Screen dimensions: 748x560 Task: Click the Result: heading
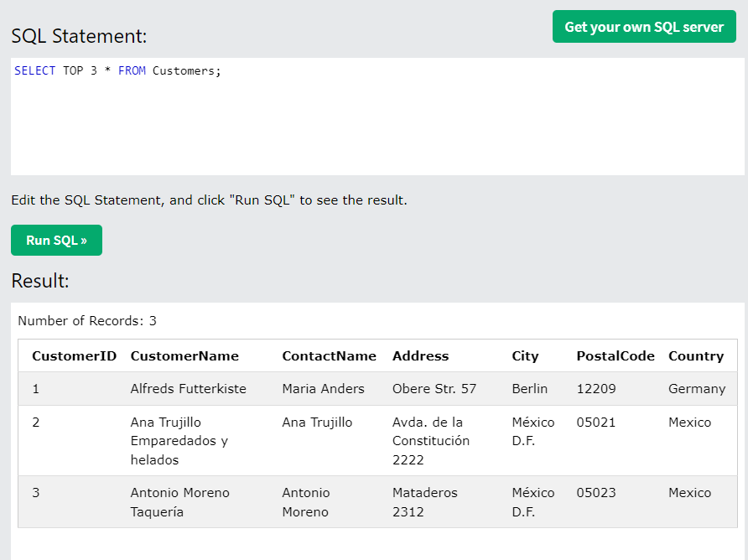pyautogui.click(x=40, y=281)
